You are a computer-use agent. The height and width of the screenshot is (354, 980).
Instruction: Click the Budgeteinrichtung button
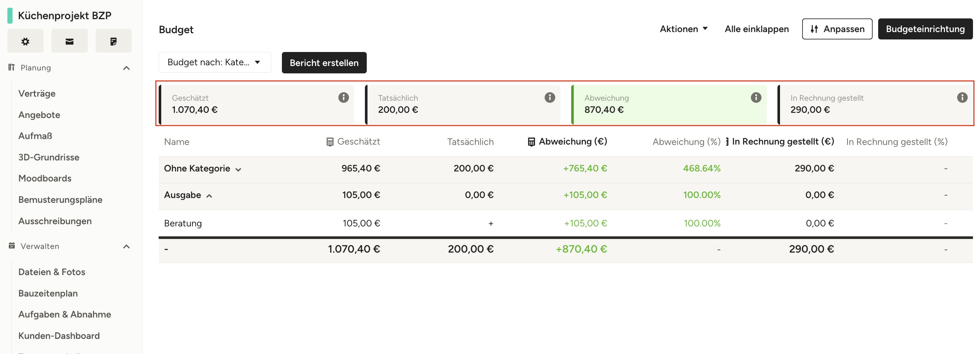click(925, 29)
